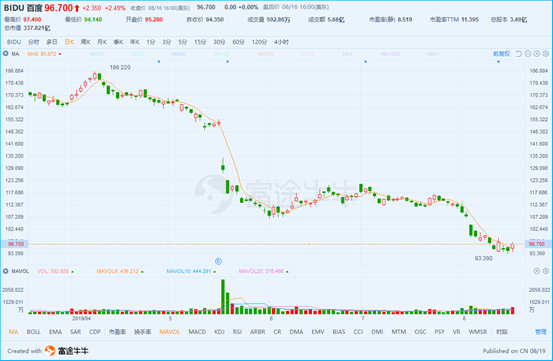This screenshot has width=553, height=361.
Task: Toggle the MA1000 moving average line
Action: pos(390,54)
